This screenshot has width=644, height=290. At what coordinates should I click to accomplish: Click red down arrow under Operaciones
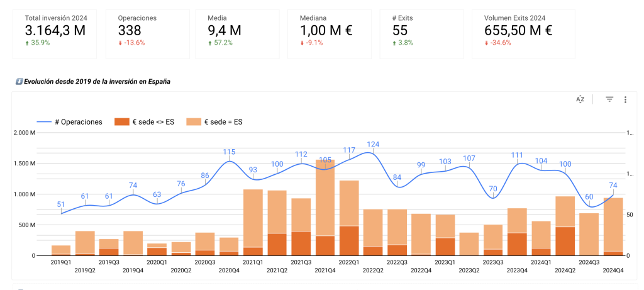pos(121,43)
